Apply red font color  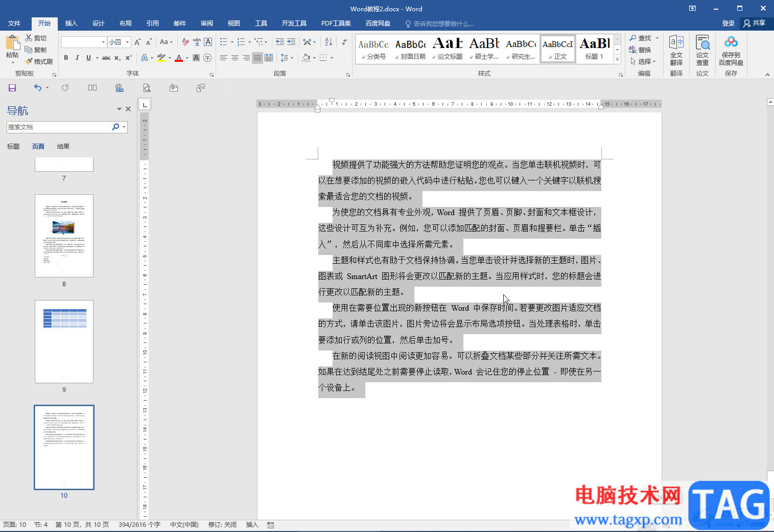(179, 58)
